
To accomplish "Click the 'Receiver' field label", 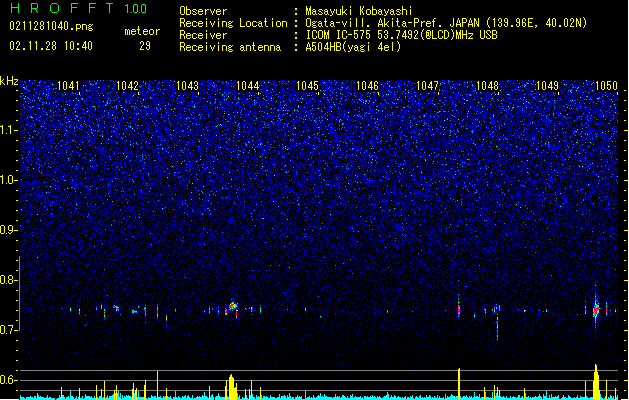I will point(203,35).
